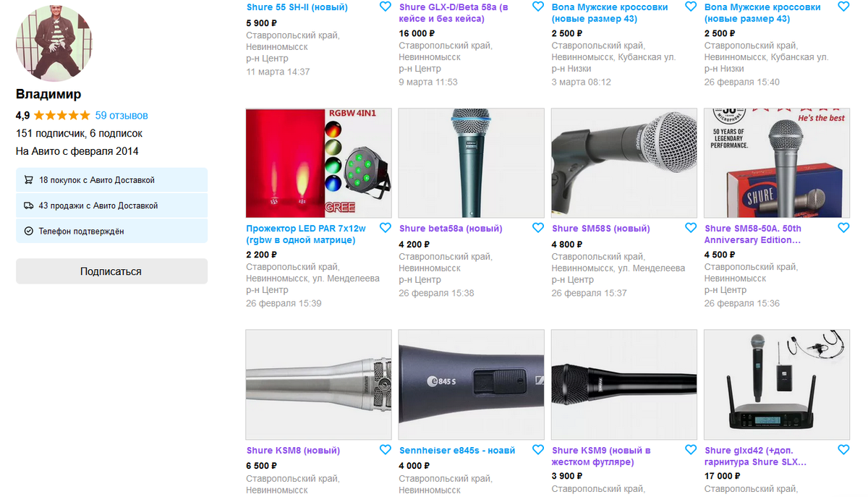
Task: Click the delivery truck icon for Авито sales
Action: click(x=29, y=205)
